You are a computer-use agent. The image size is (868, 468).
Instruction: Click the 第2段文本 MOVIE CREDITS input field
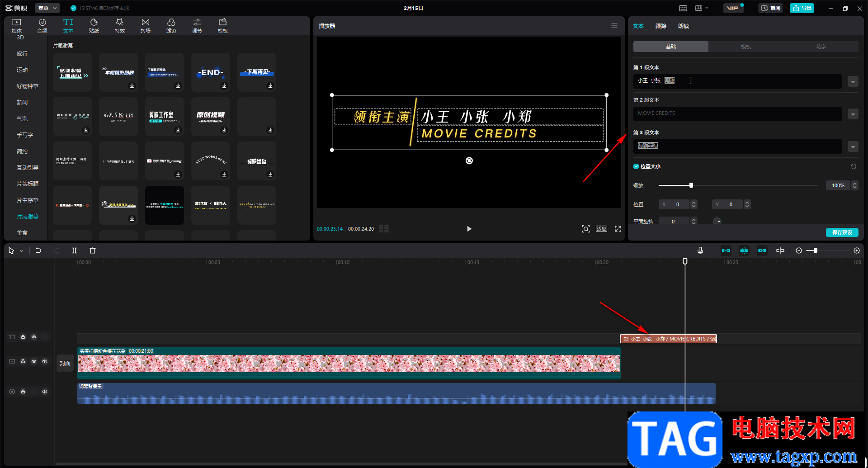737,113
